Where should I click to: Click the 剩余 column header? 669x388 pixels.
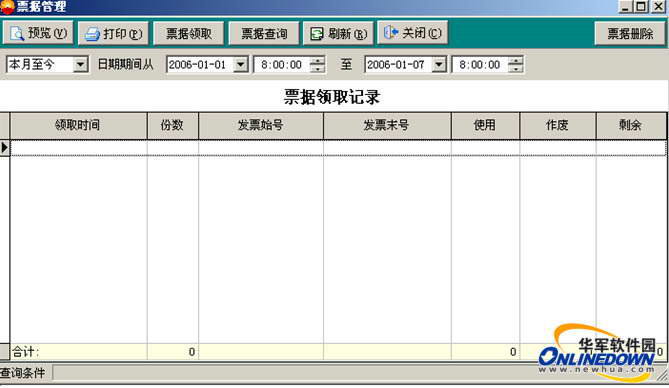pos(631,125)
